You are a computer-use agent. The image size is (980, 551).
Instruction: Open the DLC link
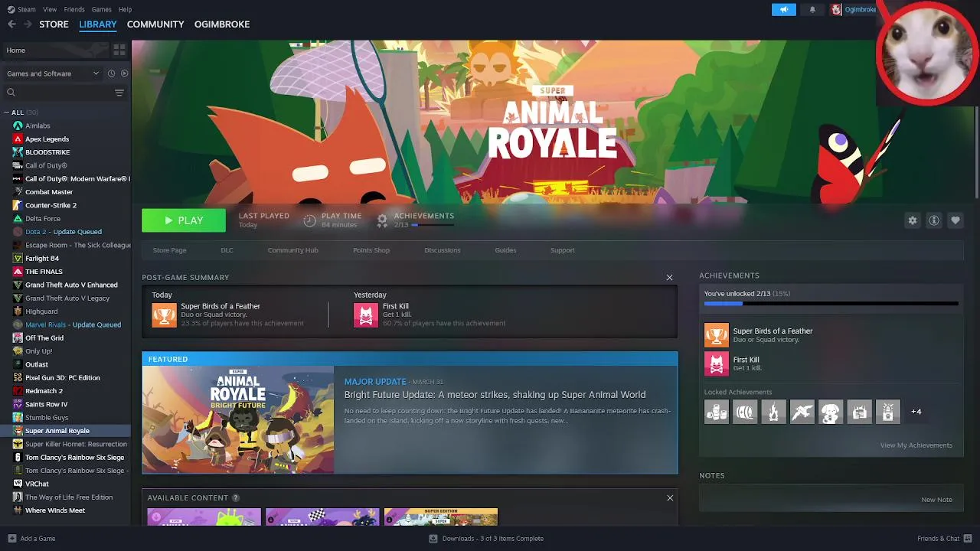point(227,250)
